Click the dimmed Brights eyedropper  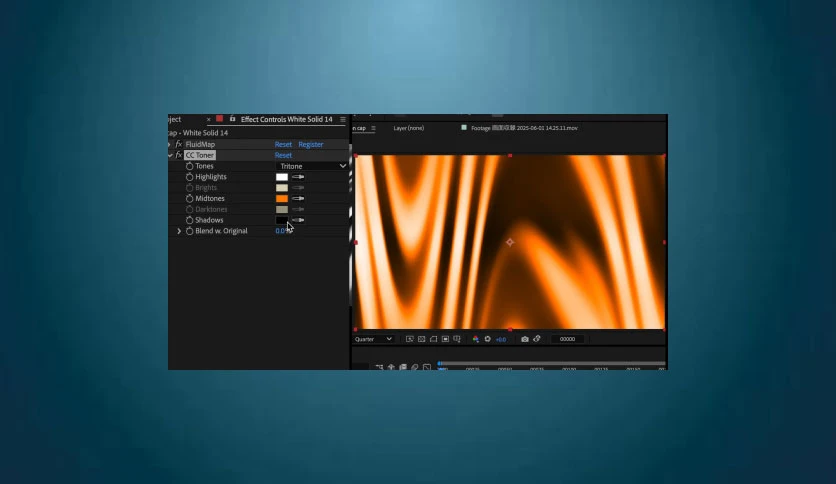298,188
